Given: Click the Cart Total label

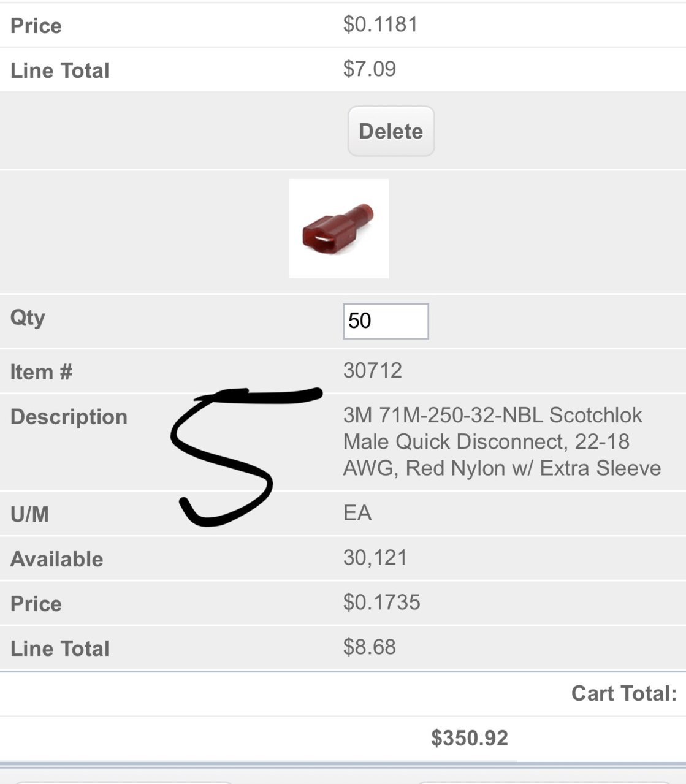Looking at the screenshot, I should point(624,693).
